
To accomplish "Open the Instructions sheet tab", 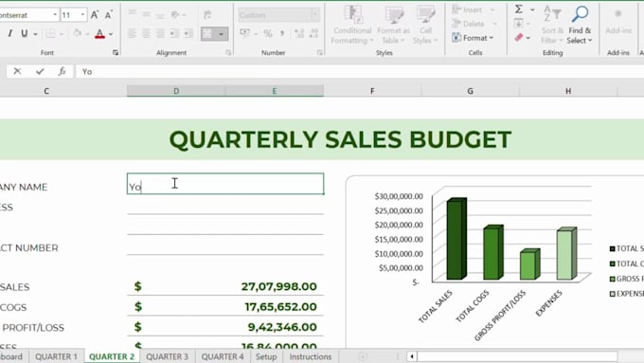I will pyautogui.click(x=311, y=356).
